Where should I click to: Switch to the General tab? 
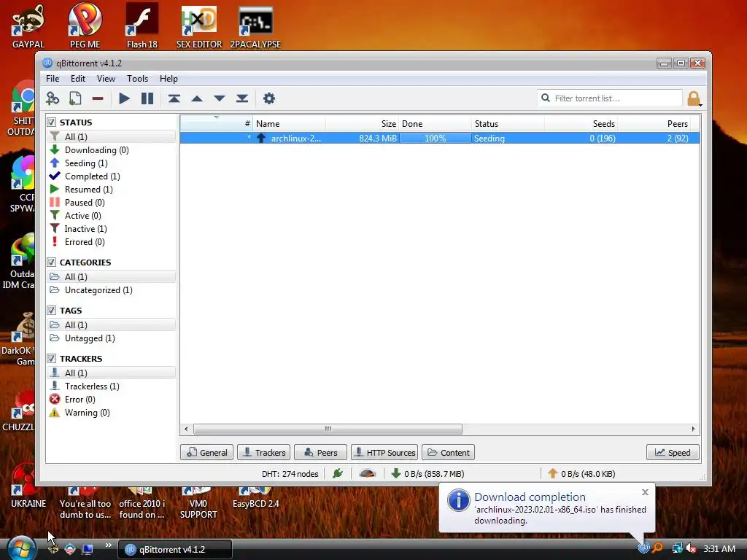pyautogui.click(x=206, y=452)
